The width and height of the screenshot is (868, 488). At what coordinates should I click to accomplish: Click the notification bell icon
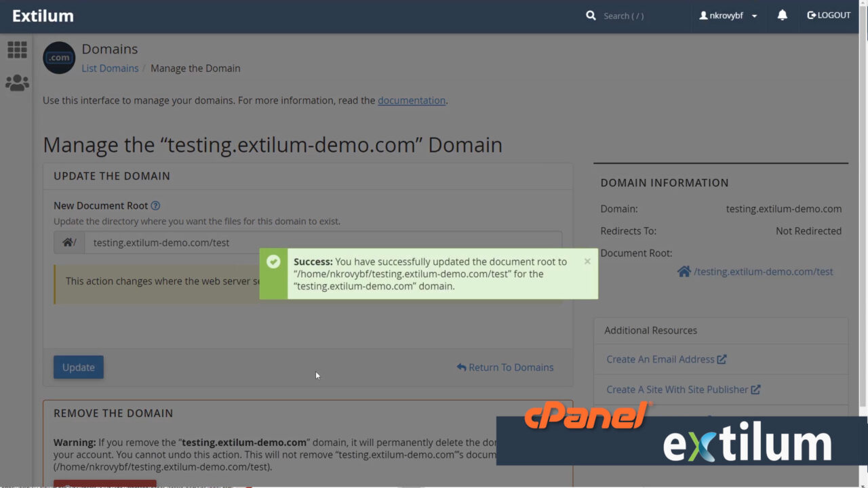click(782, 14)
